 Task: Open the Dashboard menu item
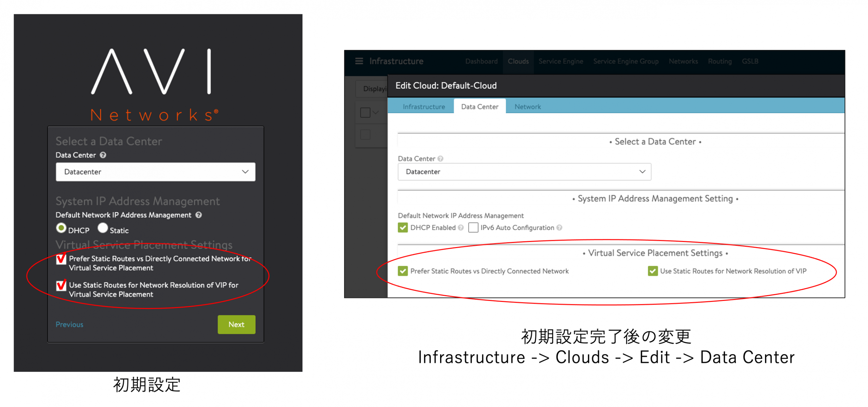click(481, 62)
